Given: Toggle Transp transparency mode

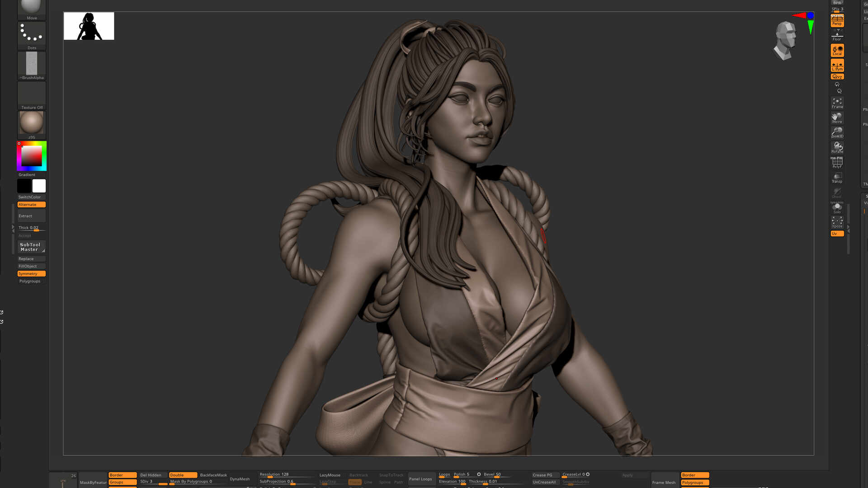Looking at the screenshot, I should 837,178.
